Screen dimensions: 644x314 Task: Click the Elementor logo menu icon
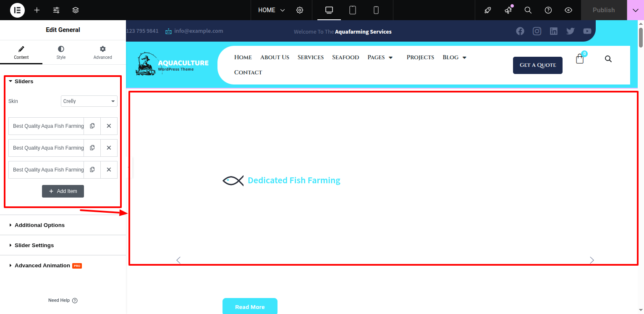[x=17, y=10]
